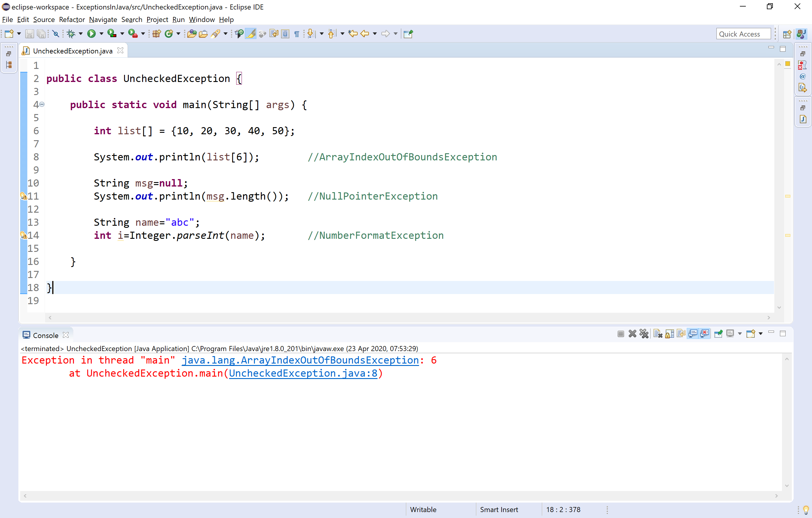Switch to the UncheckedException.java editor tab

tap(72, 50)
